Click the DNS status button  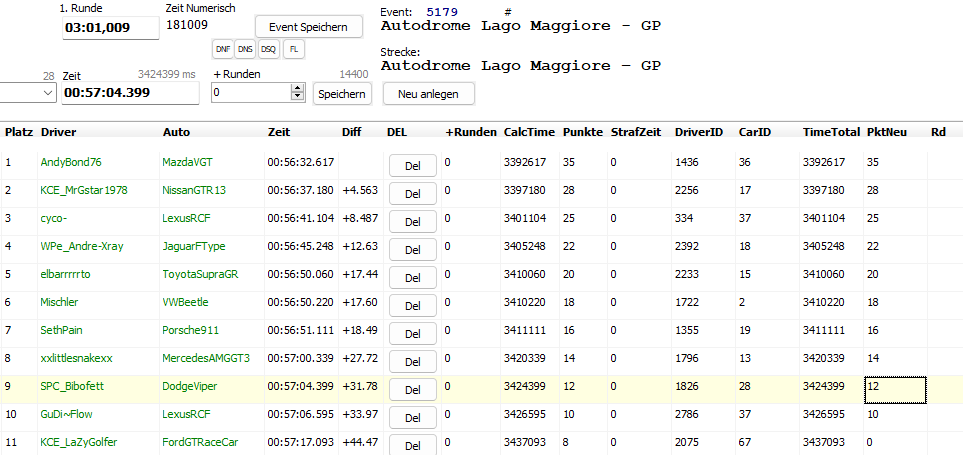245,48
